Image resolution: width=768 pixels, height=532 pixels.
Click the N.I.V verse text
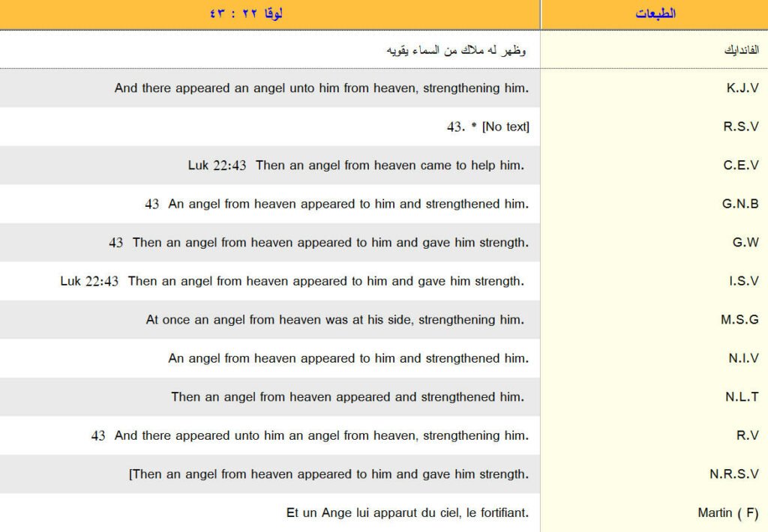pyautogui.click(x=348, y=358)
